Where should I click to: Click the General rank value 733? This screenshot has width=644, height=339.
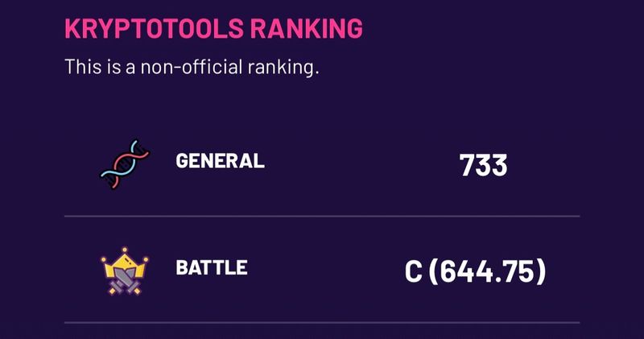(x=483, y=165)
